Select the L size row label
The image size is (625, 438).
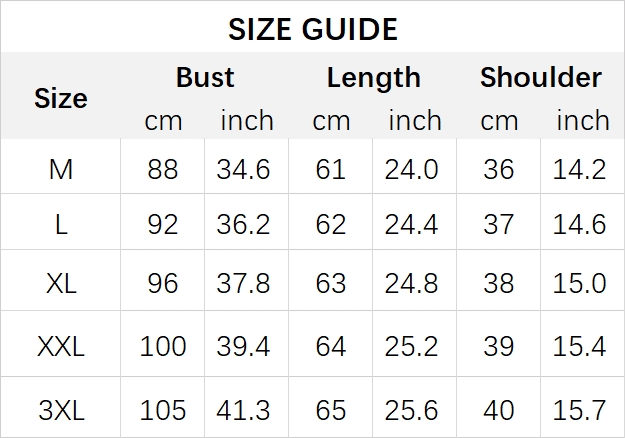pos(61,226)
